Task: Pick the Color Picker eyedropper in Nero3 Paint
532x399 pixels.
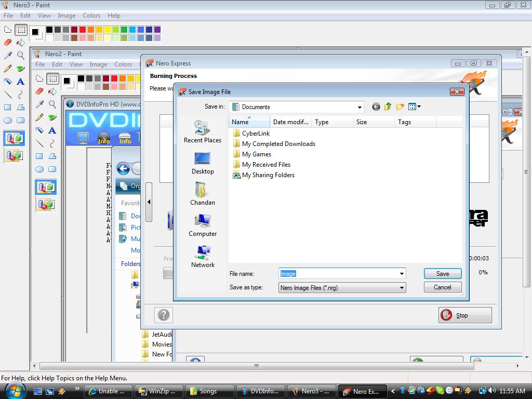Action: click(x=8, y=55)
